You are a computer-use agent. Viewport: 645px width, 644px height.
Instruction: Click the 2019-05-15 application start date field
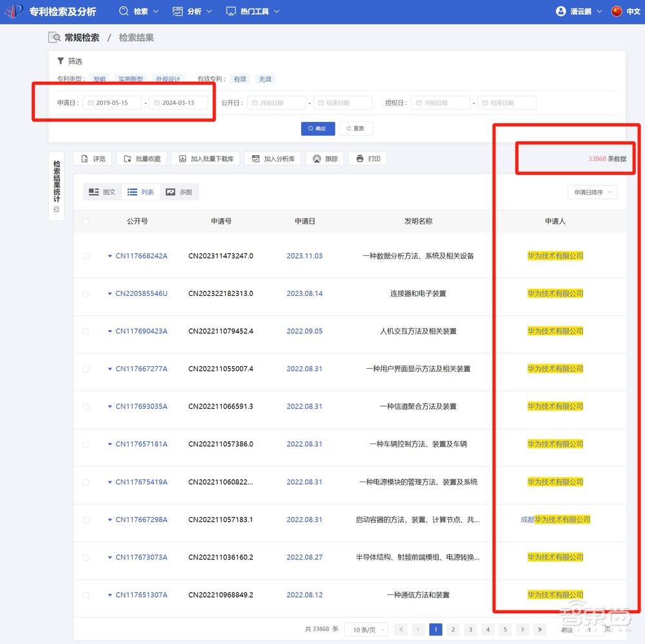click(x=112, y=102)
